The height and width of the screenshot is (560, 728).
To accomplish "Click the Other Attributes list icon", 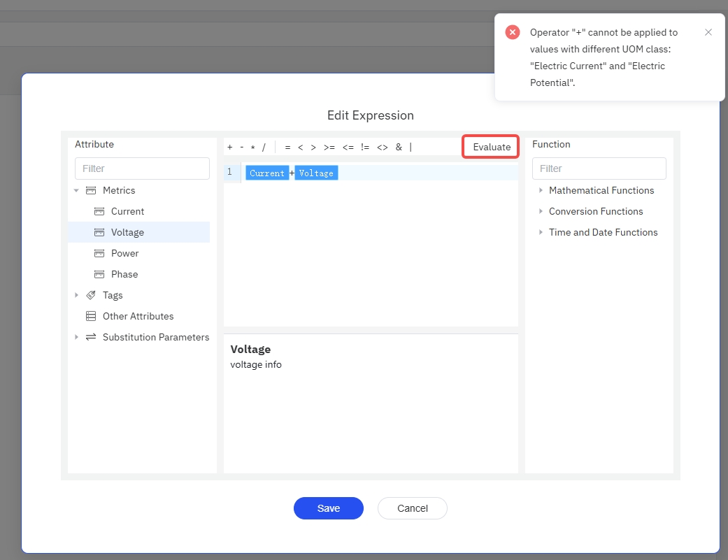I will (90, 316).
